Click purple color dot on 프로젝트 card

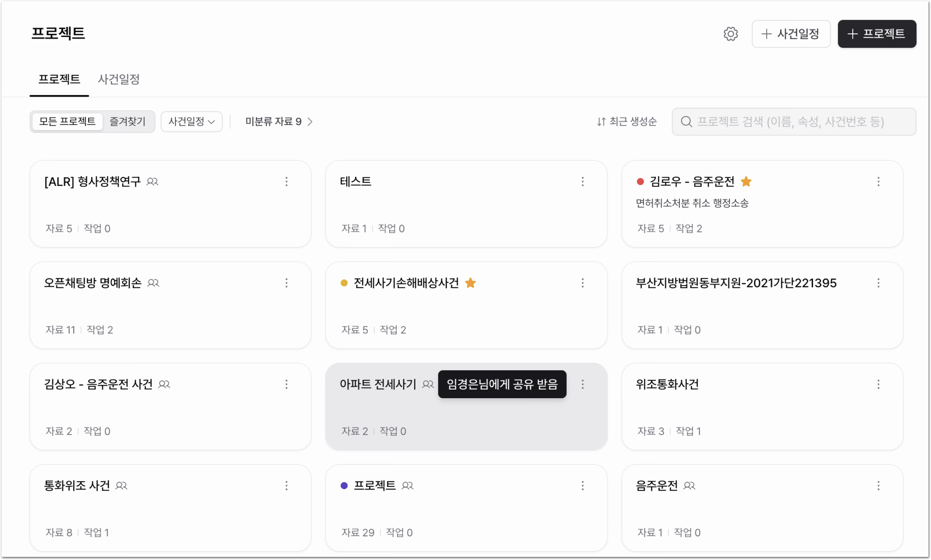[344, 486]
